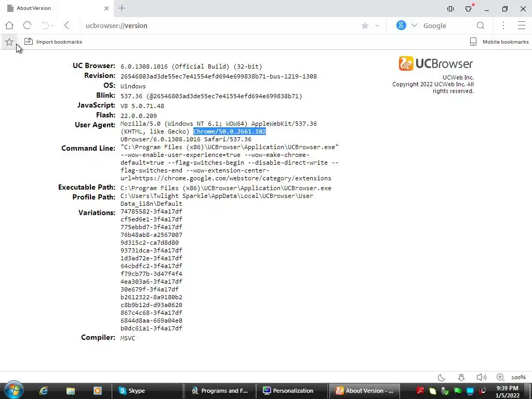Open the downloads icon in status bar
532x399 pixels.
[x=461, y=377]
